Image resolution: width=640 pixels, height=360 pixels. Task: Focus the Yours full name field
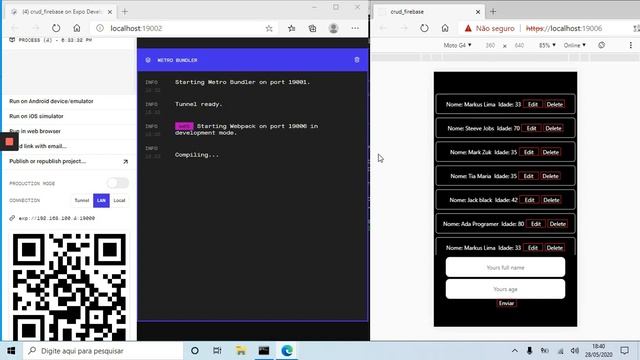pyautogui.click(x=505, y=267)
